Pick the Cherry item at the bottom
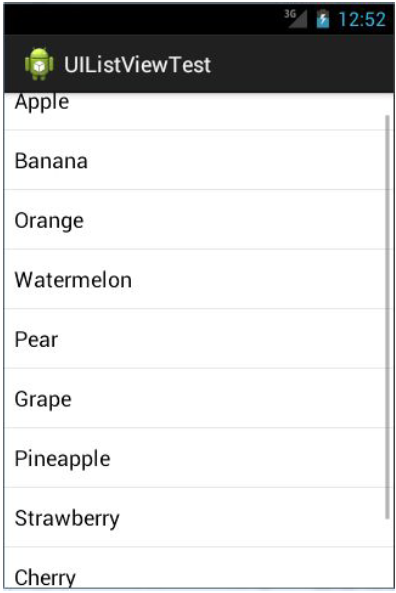396x593 pixels. tap(197, 568)
